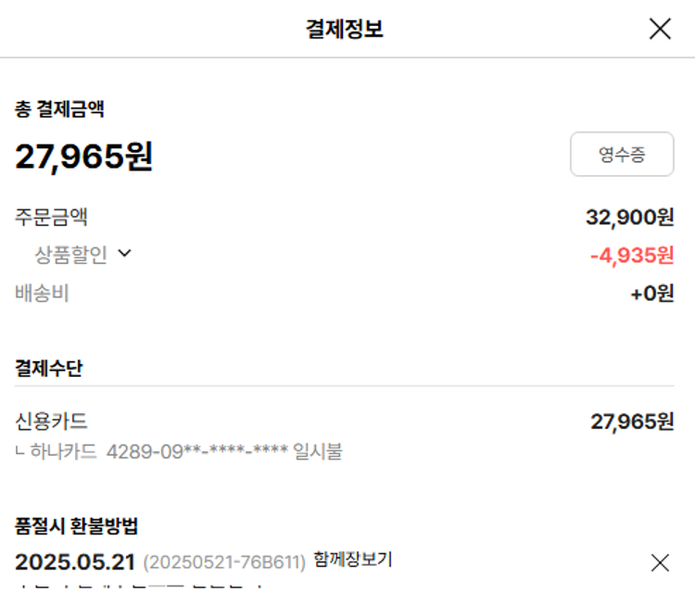Click the 함께장보기 label

pyautogui.click(x=353, y=559)
